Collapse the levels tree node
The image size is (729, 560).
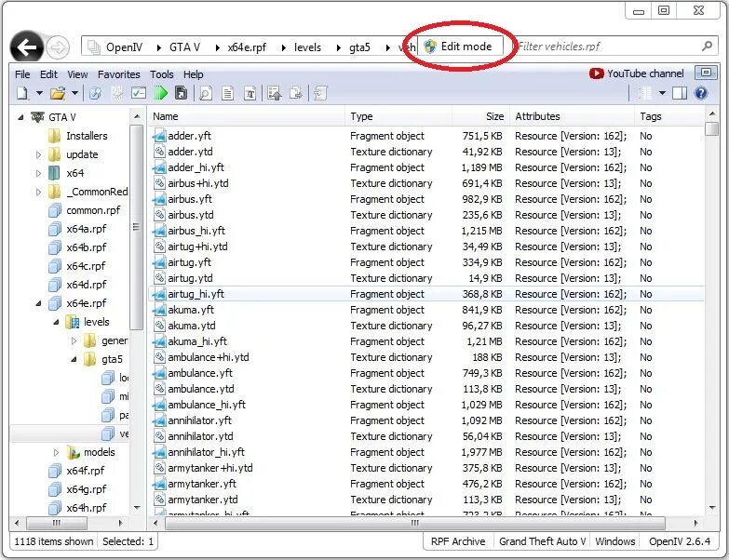coord(56,322)
